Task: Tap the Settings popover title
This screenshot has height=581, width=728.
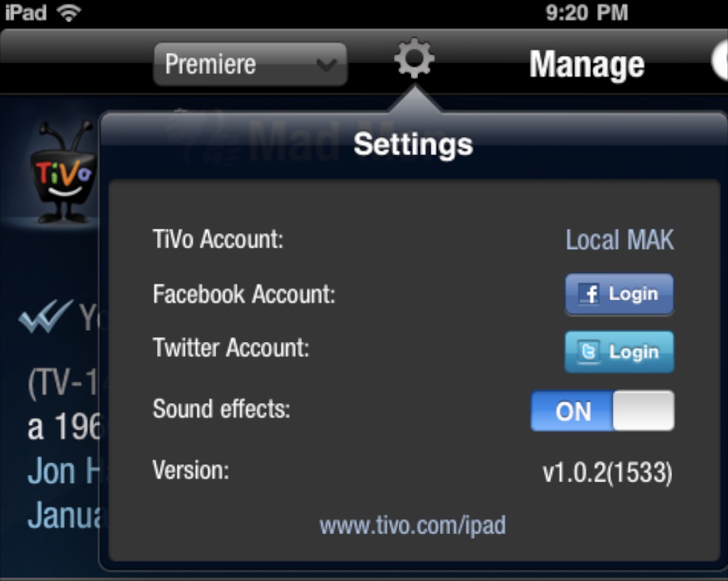Action: tap(413, 144)
